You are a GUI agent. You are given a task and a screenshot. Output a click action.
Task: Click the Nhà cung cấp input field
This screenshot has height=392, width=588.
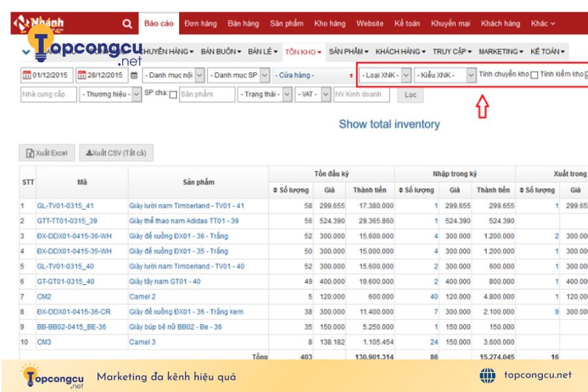(x=49, y=95)
